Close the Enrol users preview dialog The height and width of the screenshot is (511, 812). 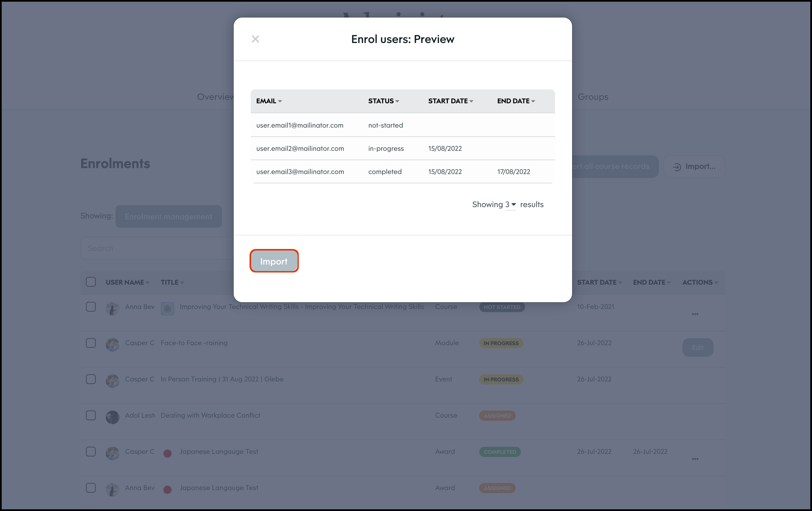pos(255,39)
